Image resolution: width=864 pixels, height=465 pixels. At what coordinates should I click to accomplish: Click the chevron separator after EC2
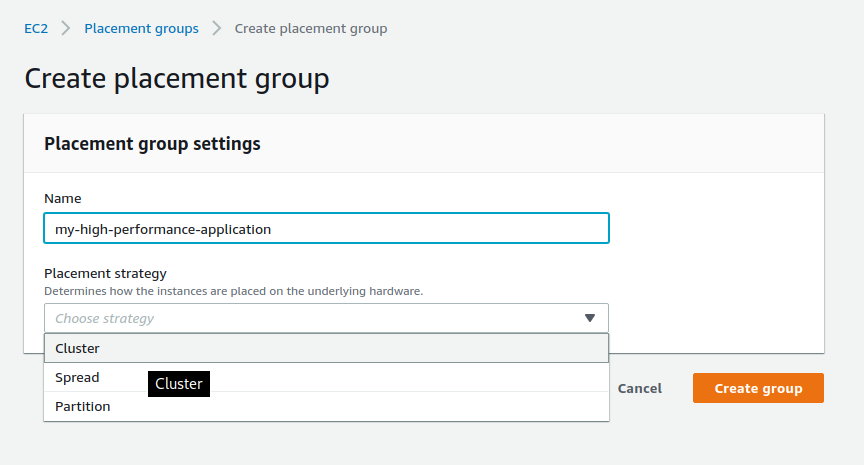click(66, 28)
